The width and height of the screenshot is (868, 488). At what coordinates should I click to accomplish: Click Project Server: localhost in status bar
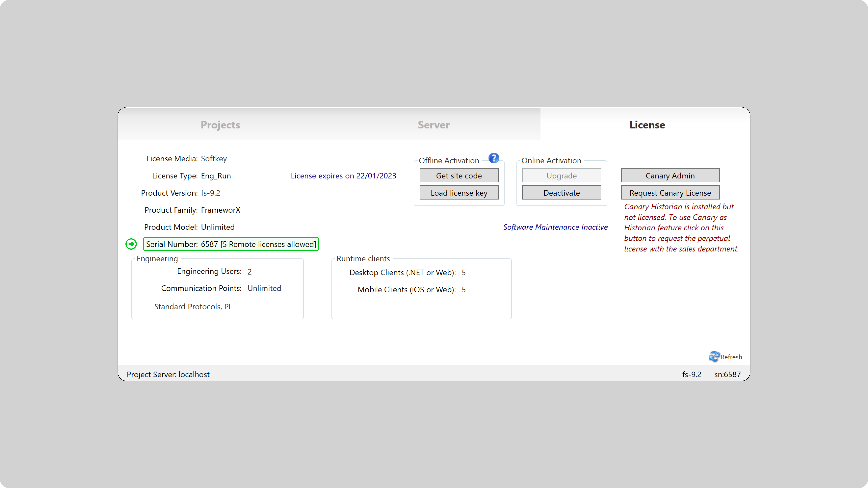click(168, 374)
